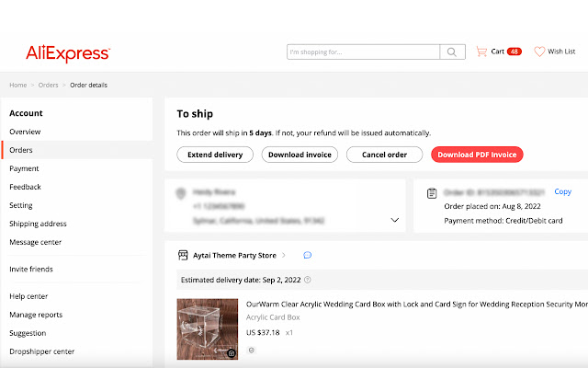The height and width of the screenshot is (368, 588).
Task: Click the store shop icon
Action: pos(183,256)
